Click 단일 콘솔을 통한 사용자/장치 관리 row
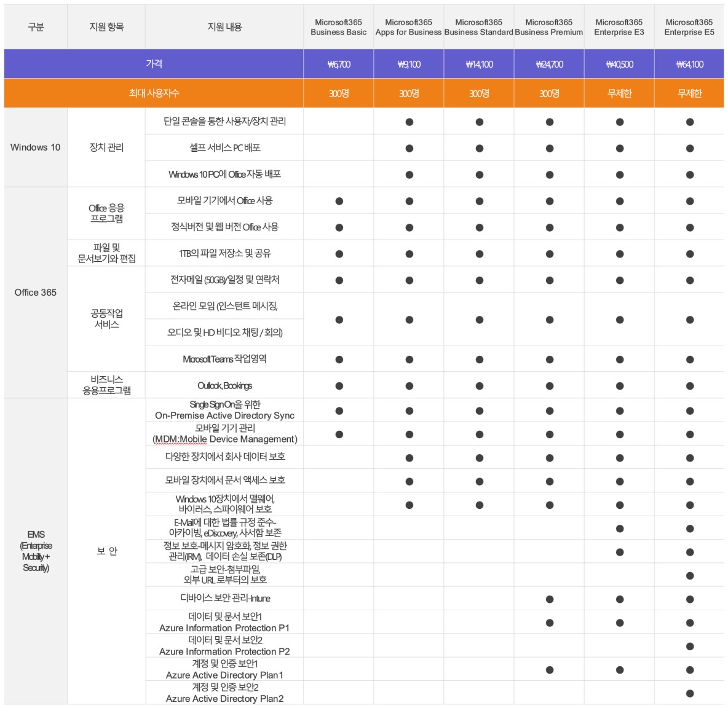 [x=224, y=122]
